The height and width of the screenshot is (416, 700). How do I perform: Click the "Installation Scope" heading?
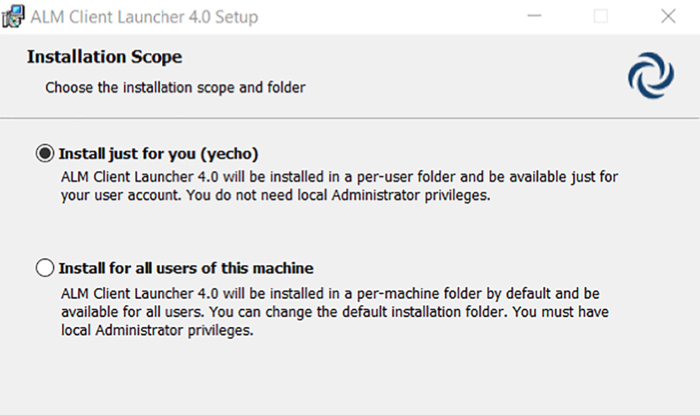(x=104, y=57)
